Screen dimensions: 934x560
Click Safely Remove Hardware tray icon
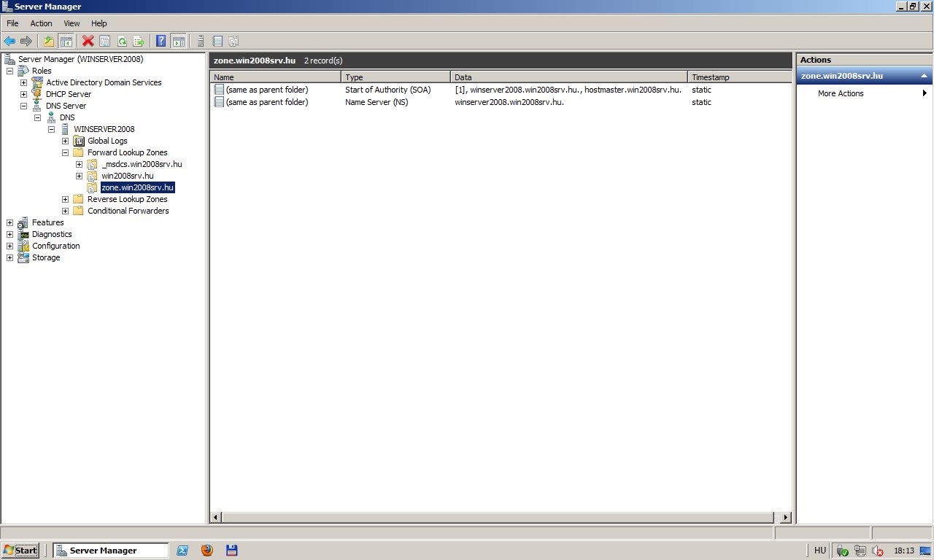coord(842,551)
